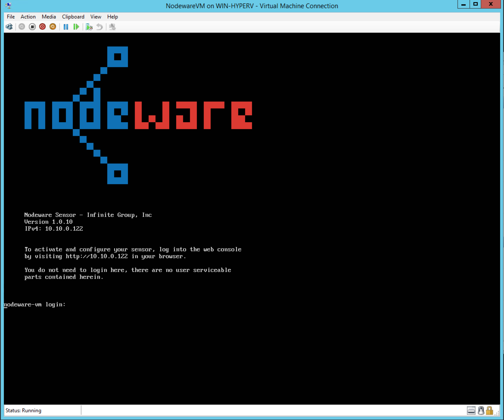Turn off the VM with the stop icon
The height and width of the screenshot is (420, 504).
point(32,27)
